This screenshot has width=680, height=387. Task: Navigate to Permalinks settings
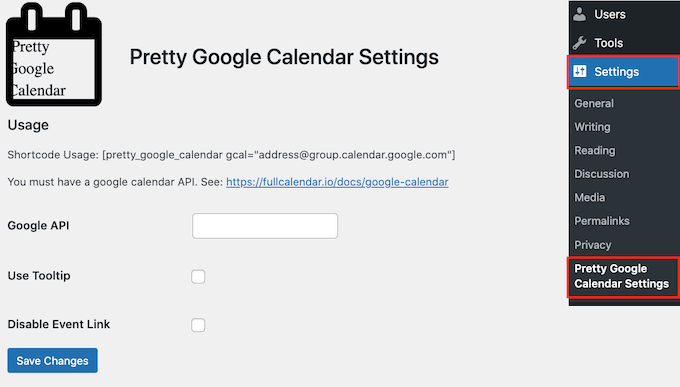(602, 221)
